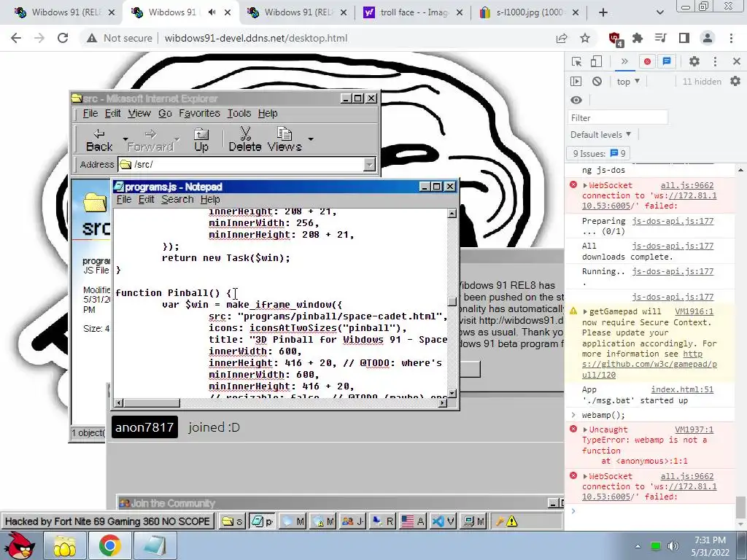The width and height of the screenshot is (747, 560).
Task: Show hidden system tray icons
Action: [x=638, y=546]
